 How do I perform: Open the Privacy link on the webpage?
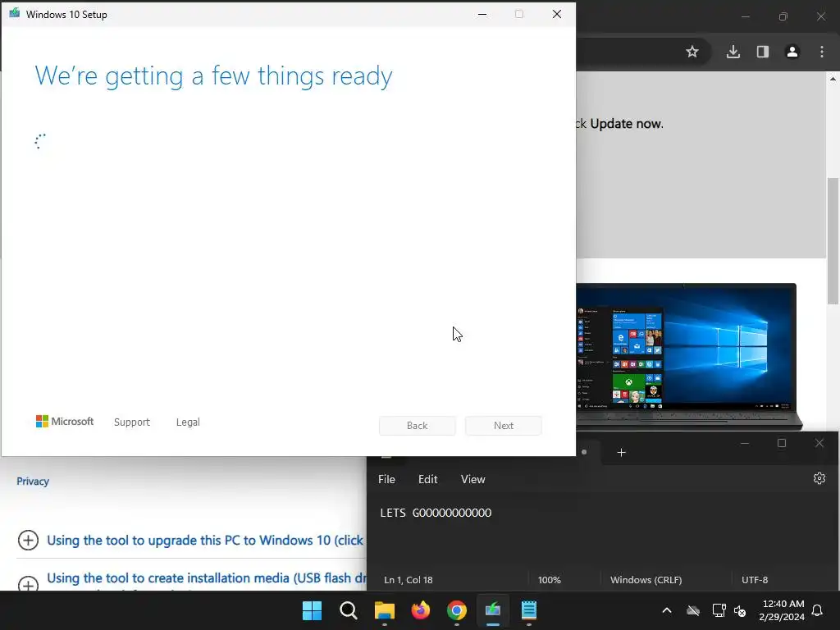pos(33,481)
